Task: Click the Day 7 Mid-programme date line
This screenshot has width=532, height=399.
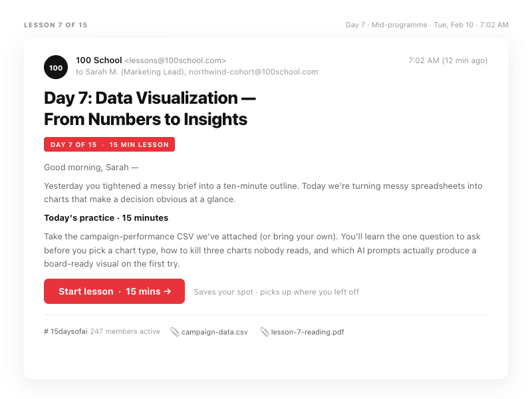Action: tap(427, 25)
